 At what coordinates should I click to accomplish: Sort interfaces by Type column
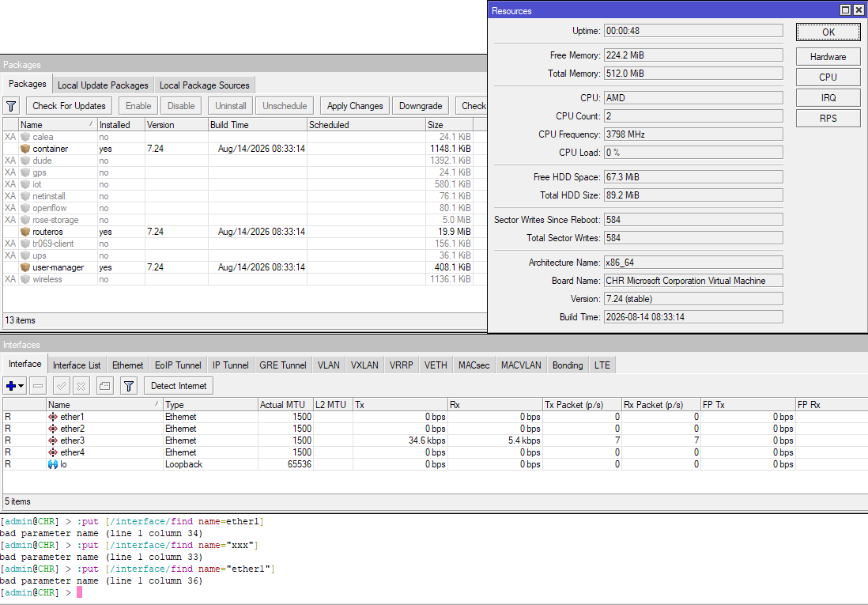click(210, 404)
